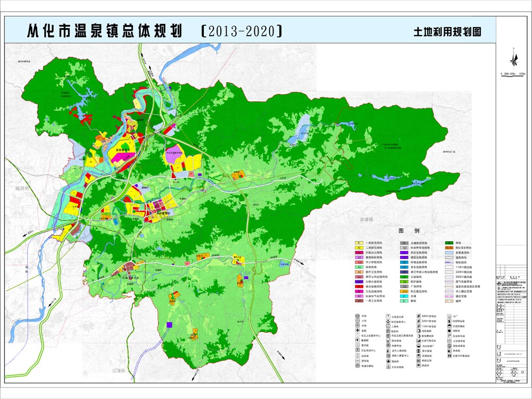Screen dimensions: 532x399
Task: Click the 温泉旅游区 label on the map
Action: pyautogui.click(x=123, y=149)
